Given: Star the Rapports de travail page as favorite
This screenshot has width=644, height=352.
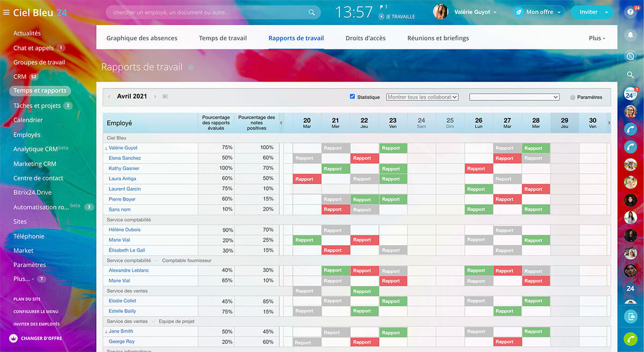Looking at the screenshot, I should point(191,68).
